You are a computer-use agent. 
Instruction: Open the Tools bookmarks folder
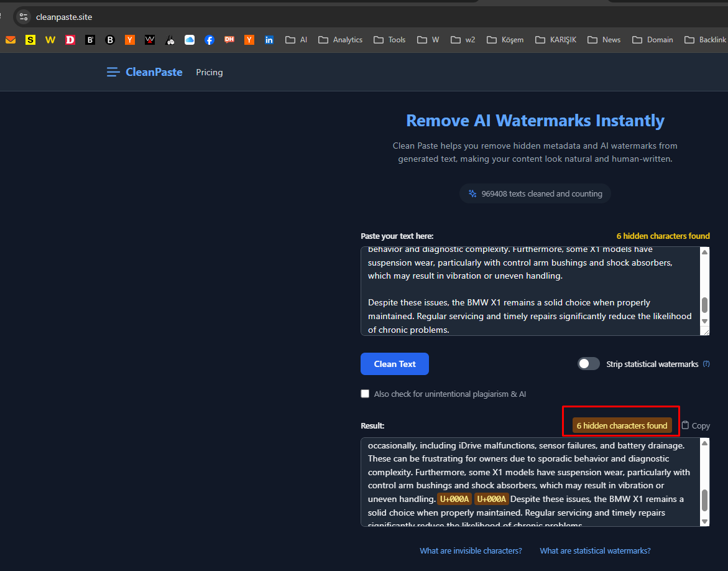[x=390, y=40]
